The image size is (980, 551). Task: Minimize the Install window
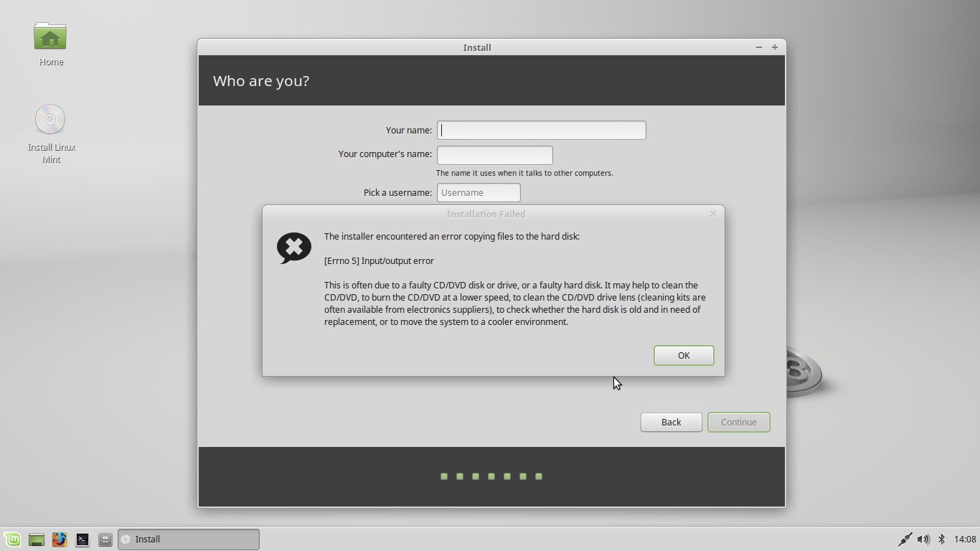[759, 47]
